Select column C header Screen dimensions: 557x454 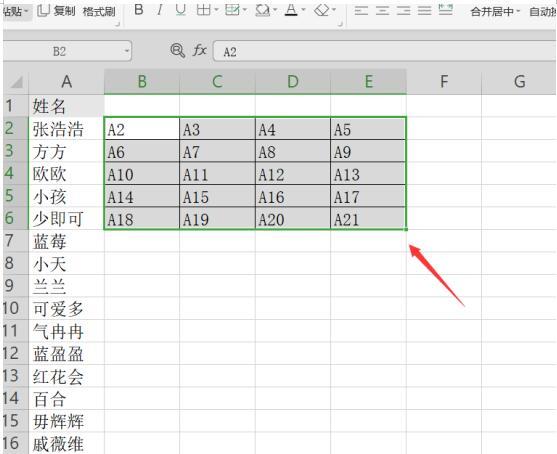[x=217, y=82]
